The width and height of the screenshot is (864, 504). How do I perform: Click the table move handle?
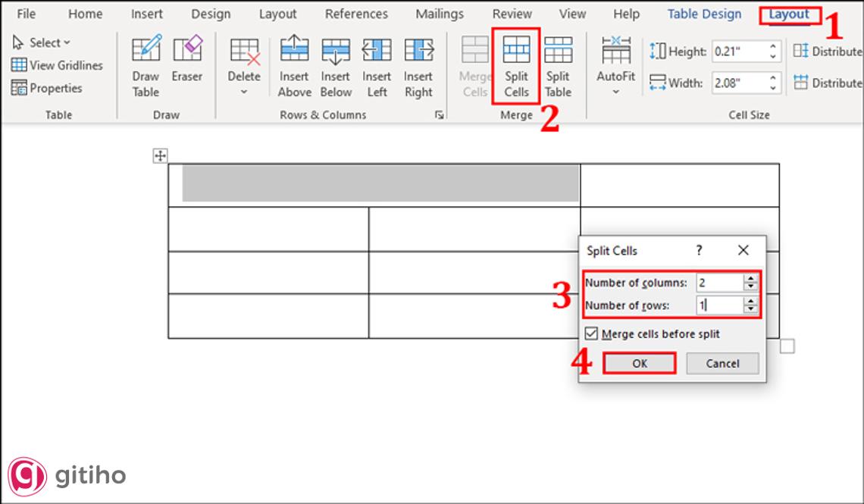(161, 156)
